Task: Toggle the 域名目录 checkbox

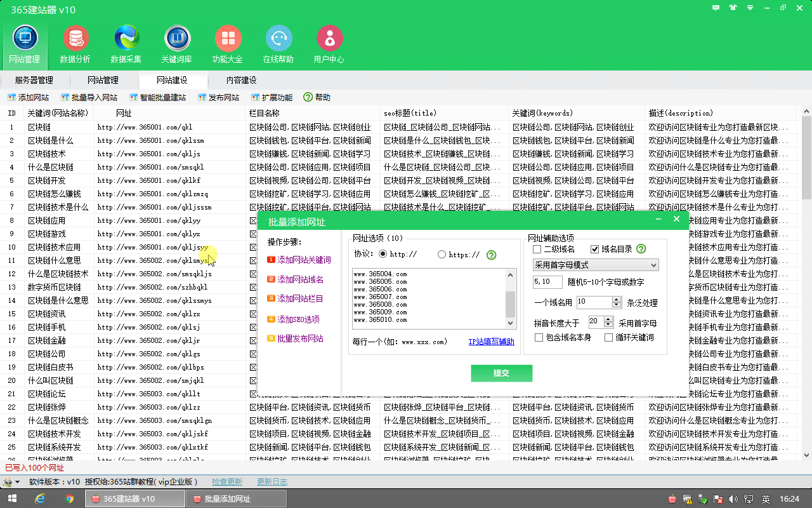Action: pyautogui.click(x=594, y=249)
